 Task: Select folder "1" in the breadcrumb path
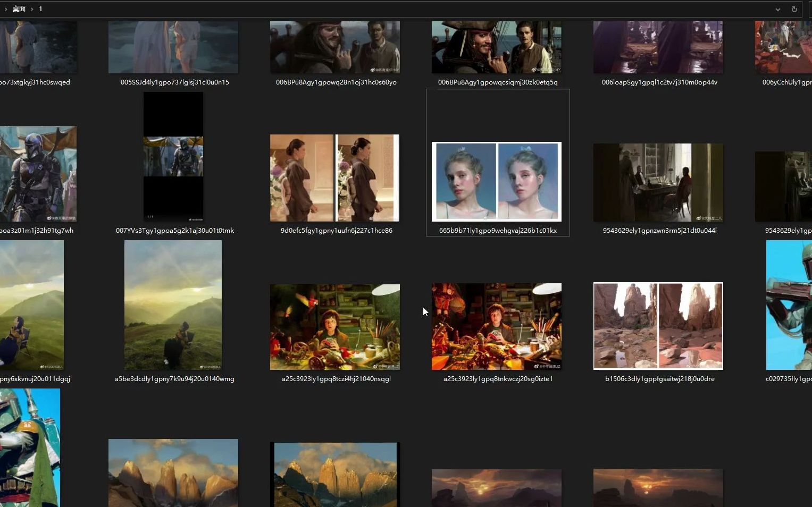tap(40, 9)
